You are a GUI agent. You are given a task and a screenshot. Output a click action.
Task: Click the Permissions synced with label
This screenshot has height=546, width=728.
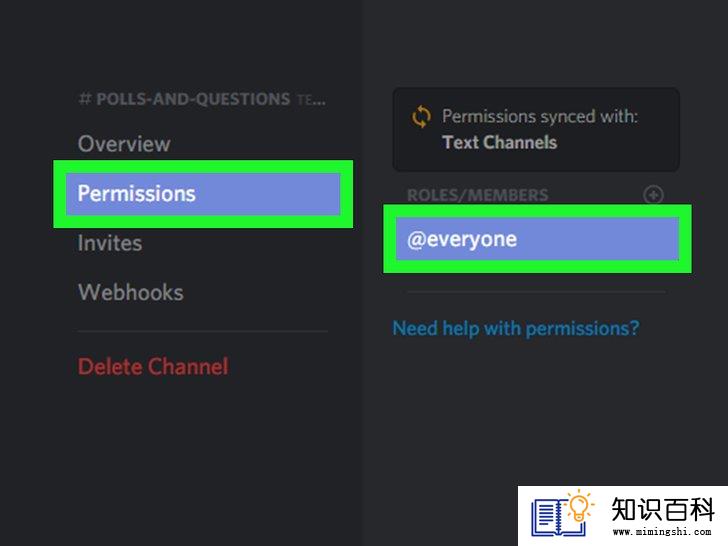point(540,116)
